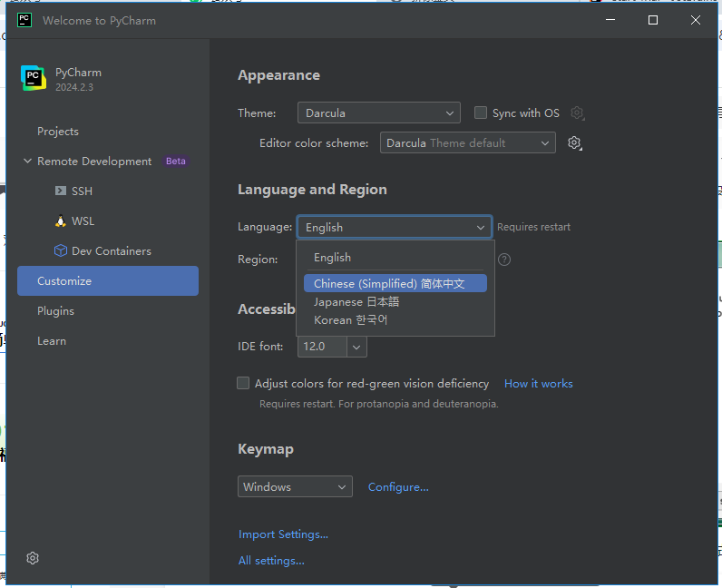Image resolution: width=722 pixels, height=588 pixels.
Task: Collapse the Language dropdown showing English
Action: point(395,227)
